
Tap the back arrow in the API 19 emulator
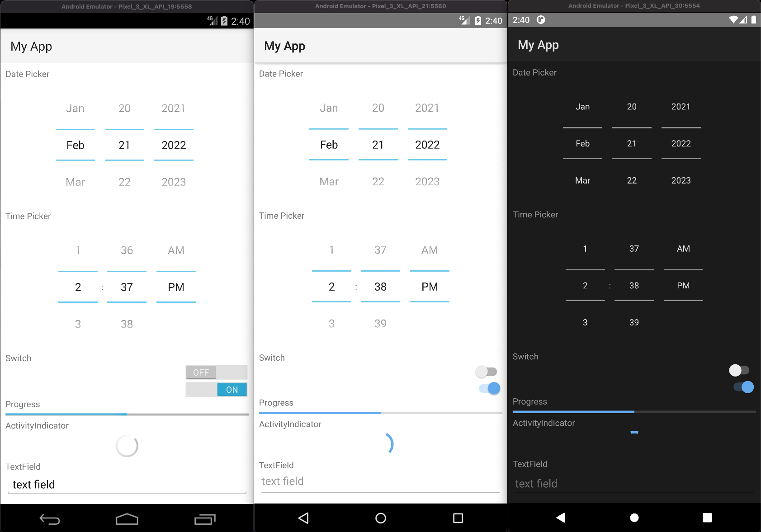[50, 519]
